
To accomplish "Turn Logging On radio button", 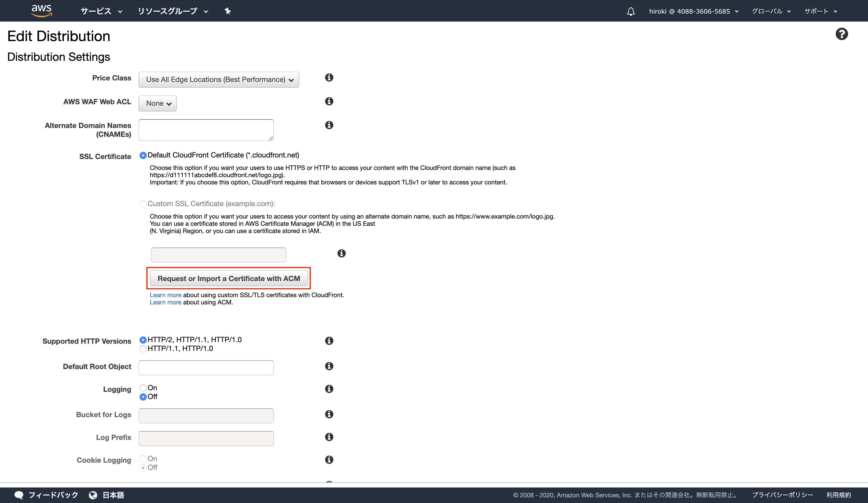I will (x=143, y=388).
